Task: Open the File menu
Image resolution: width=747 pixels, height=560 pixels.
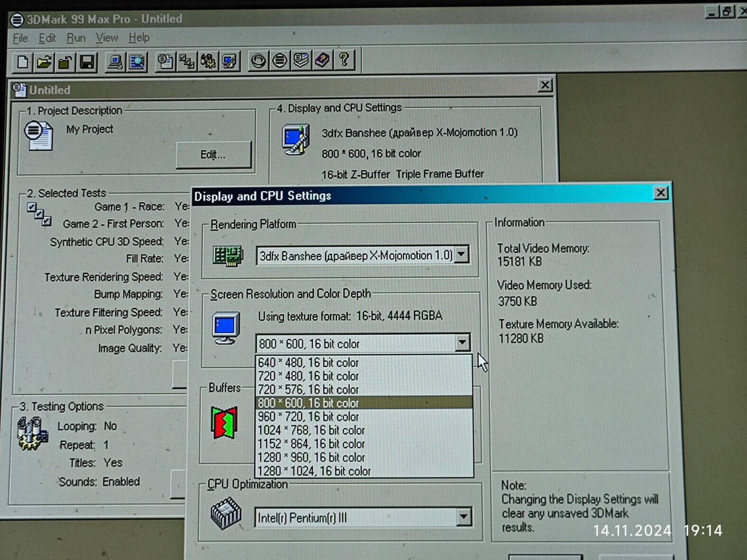Action: point(20,38)
